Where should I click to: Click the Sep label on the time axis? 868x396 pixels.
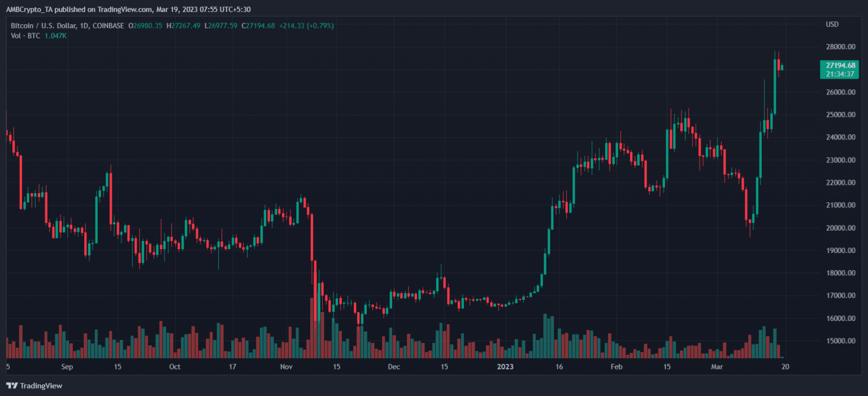click(67, 367)
